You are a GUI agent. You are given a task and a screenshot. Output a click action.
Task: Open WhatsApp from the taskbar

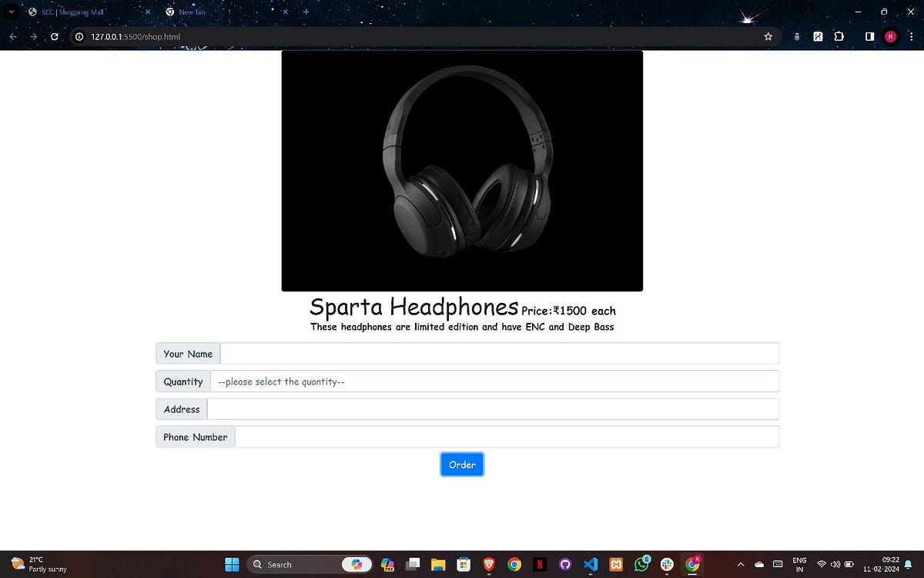[x=641, y=564]
